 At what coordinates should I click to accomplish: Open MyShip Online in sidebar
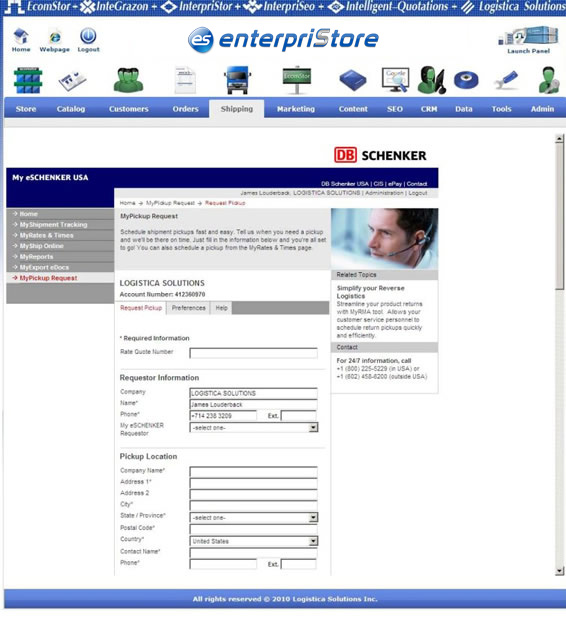tap(42, 246)
